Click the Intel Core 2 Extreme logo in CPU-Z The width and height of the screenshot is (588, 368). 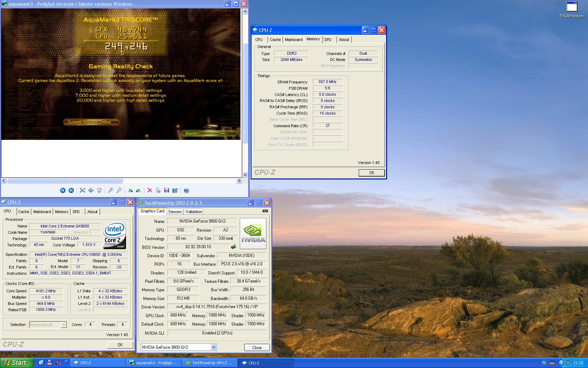(x=115, y=235)
